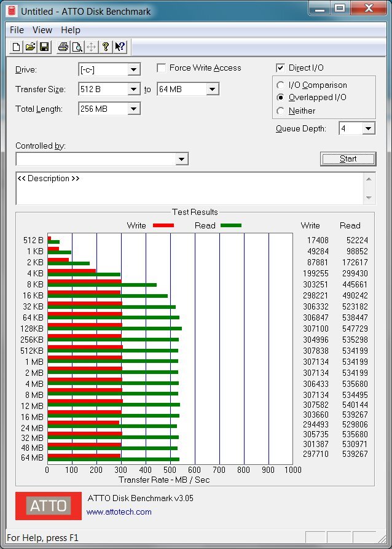Image resolution: width=392 pixels, height=549 pixels.
Task: Visit the www.attotech.com link
Action: coord(119,512)
